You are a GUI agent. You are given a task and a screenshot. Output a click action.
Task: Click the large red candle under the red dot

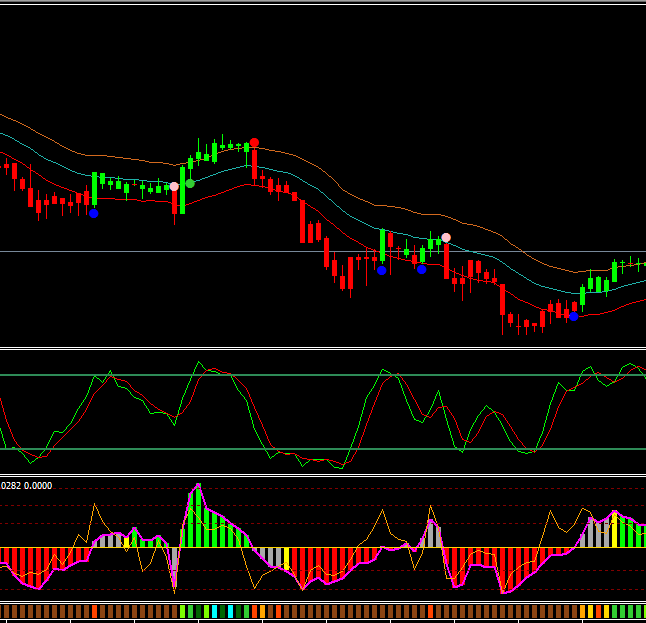pos(255,164)
